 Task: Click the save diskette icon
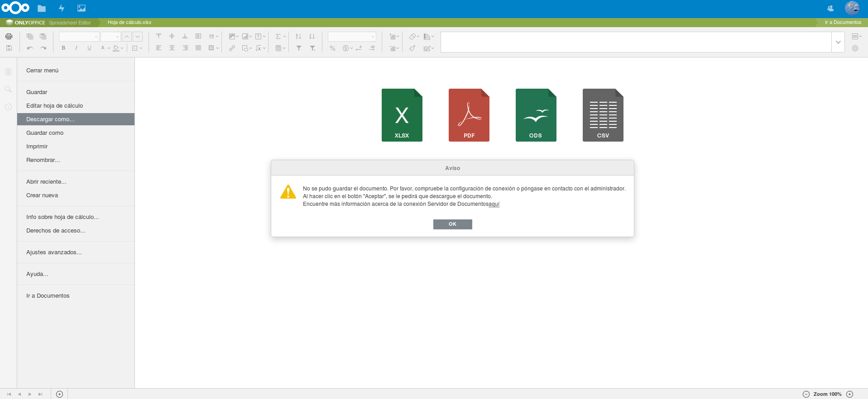pyautogui.click(x=9, y=48)
